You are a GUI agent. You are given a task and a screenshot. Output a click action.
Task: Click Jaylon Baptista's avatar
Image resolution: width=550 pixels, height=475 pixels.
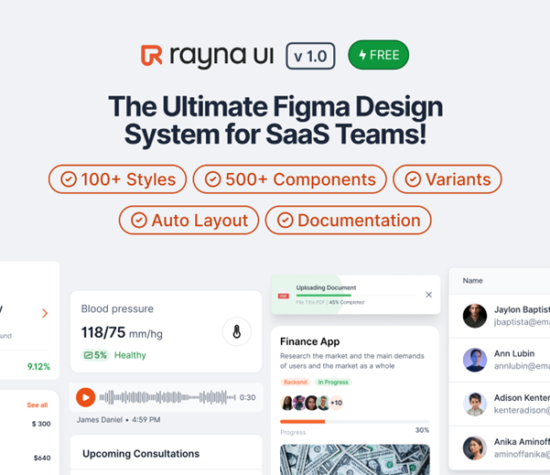pyautogui.click(x=475, y=316)
